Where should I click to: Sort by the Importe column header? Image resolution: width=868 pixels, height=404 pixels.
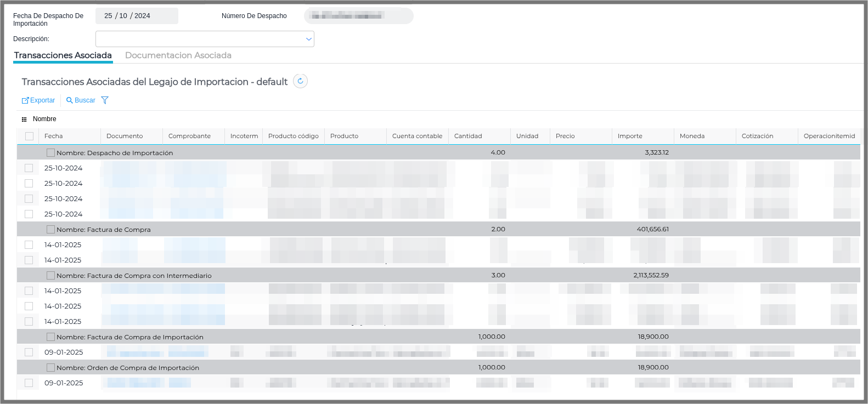pos(630,136)
